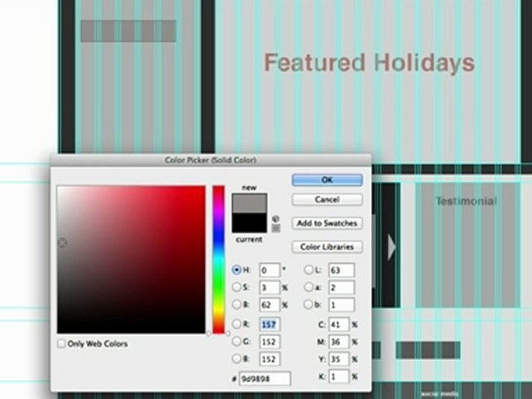
Task: Click inside the red saturation-brightness color field
Action: tap(131, 259)
